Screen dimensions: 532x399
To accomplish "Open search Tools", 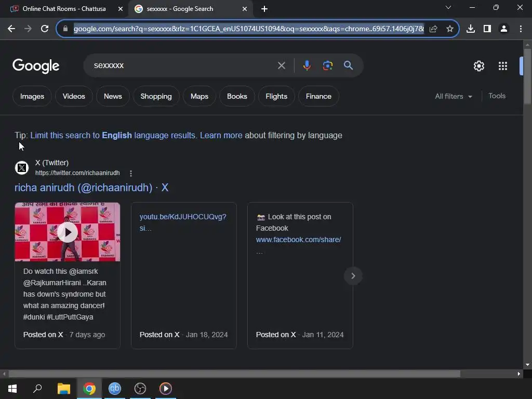I will (497, 96).
